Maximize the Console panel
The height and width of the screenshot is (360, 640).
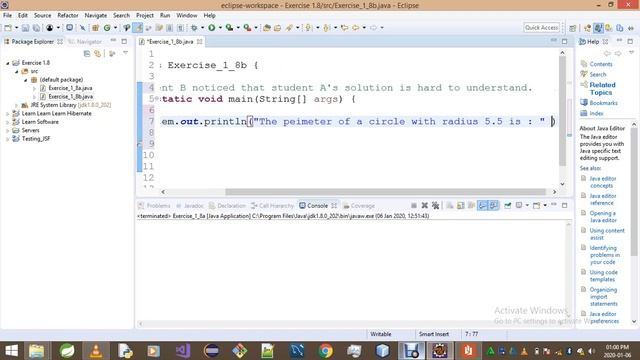564,205
